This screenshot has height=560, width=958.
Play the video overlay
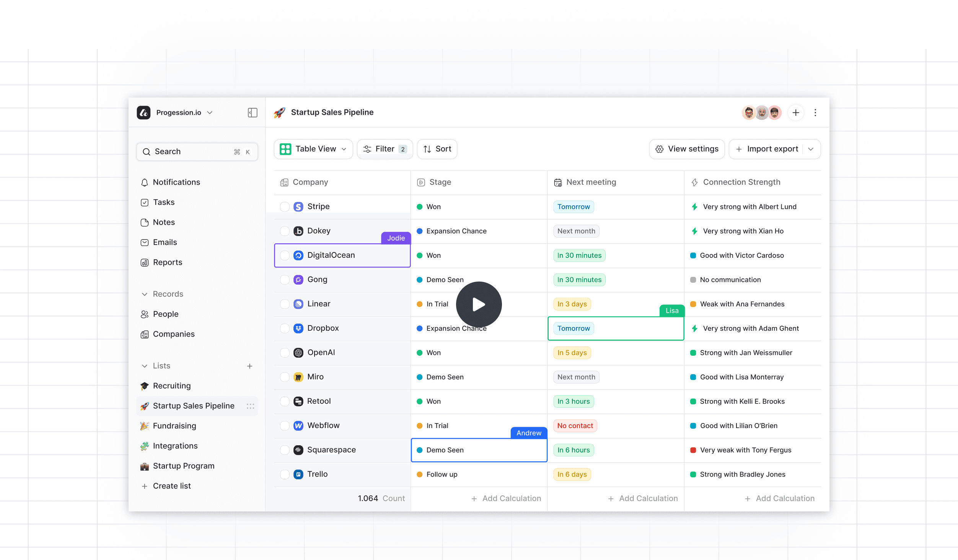pos(479,304)
